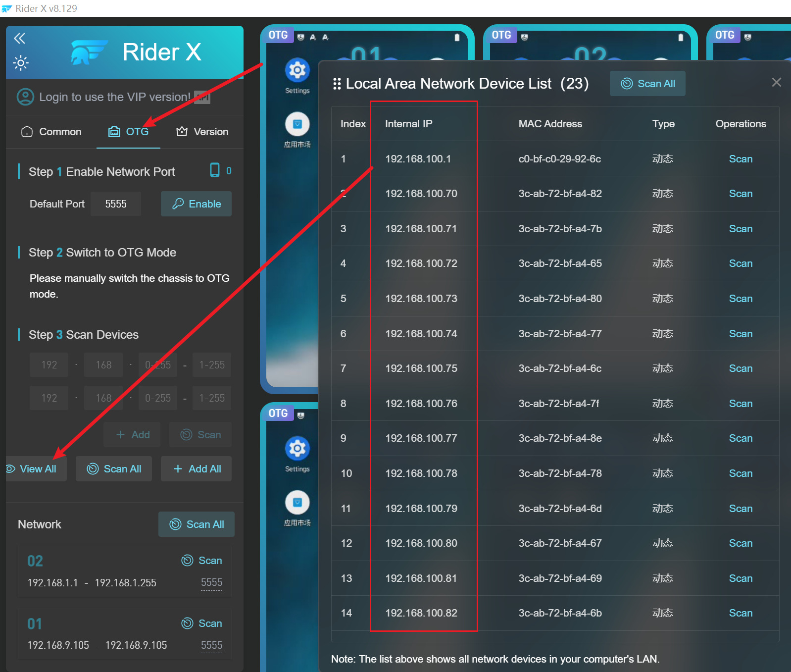This screenshot has height=672, width=791.
Task: Collapse the sidebar with the double chevron
Action: coord(19,38)
